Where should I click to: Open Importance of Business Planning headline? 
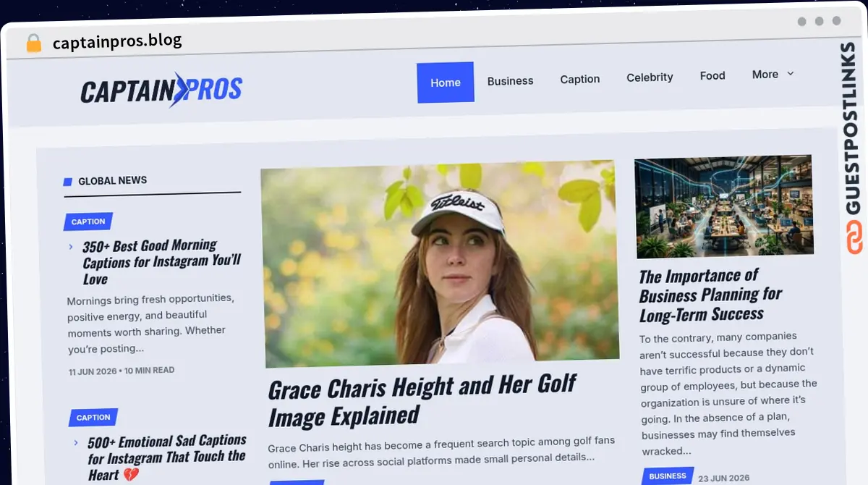710,295
